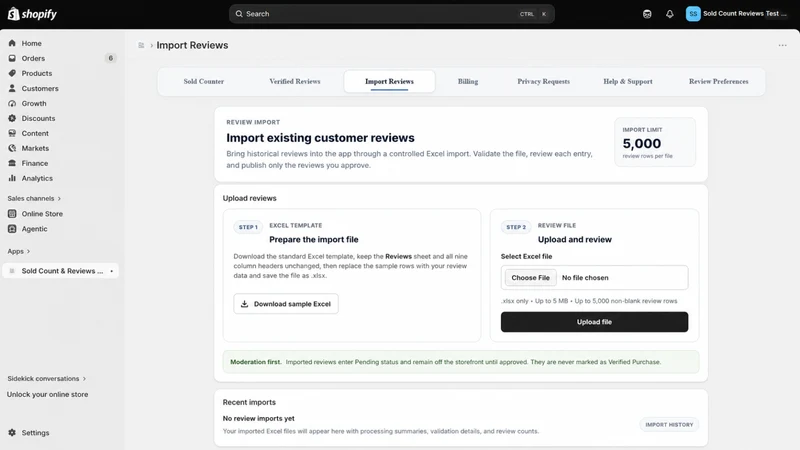Open the Analytics bar chart icon
800x450 pixels.
pos(12,178)
